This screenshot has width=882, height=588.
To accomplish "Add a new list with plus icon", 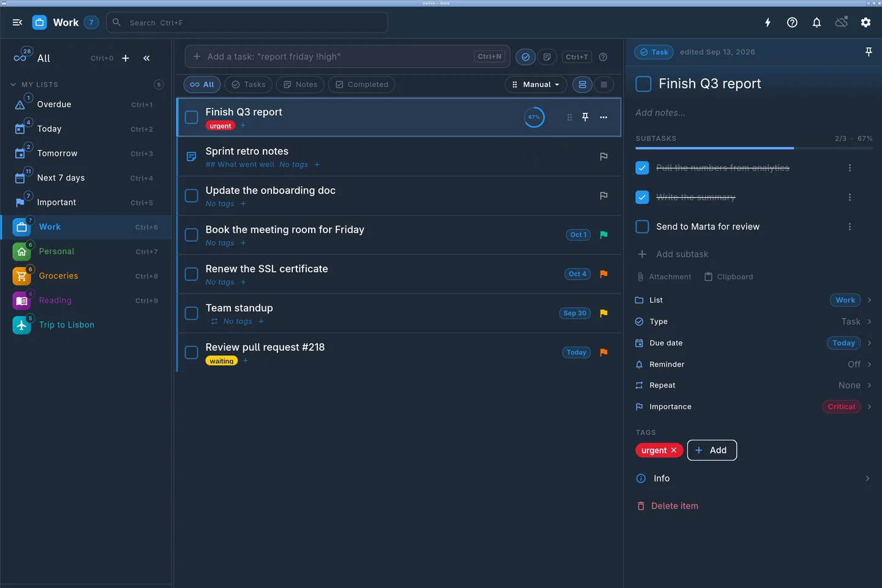I will (126, 58).
